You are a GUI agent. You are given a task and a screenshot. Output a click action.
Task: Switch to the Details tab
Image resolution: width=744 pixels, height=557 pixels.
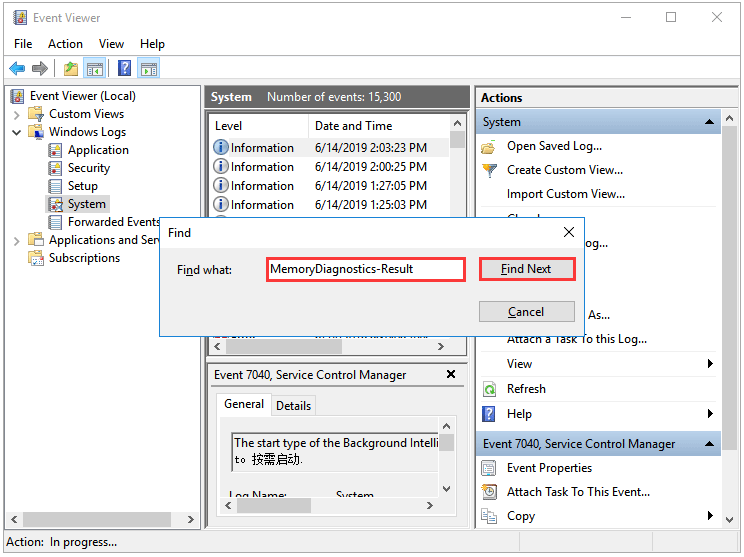coord(293,405)
